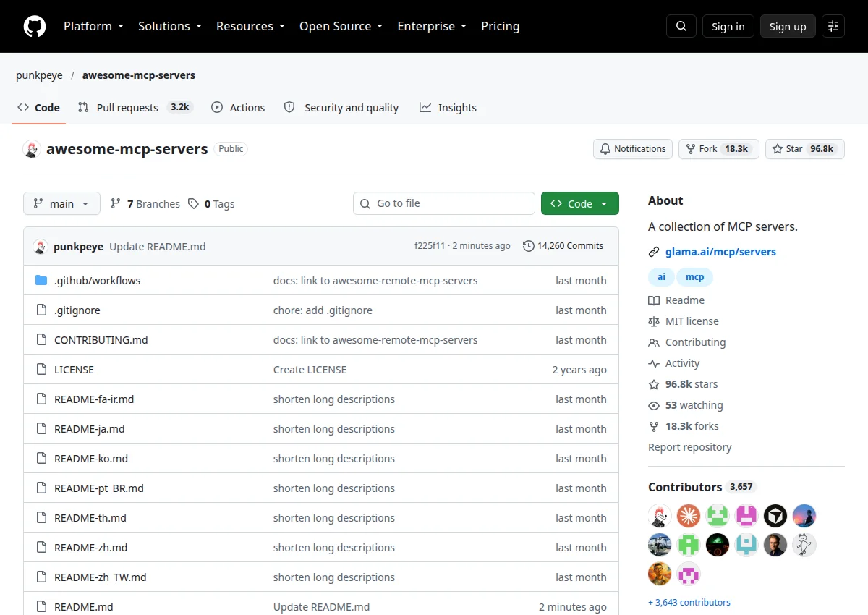Open the Security and quality tab
This screenshot has width=868, height=615.
pos(341,107)
